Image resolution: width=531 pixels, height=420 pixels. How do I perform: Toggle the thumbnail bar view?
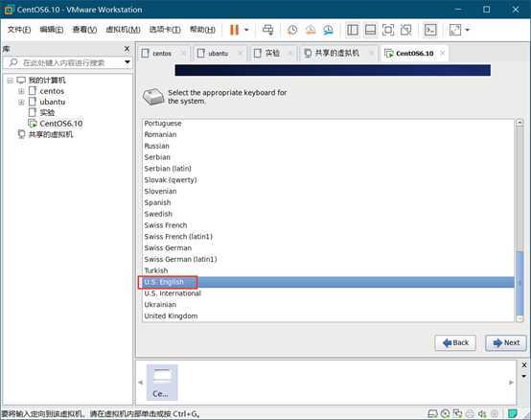click(x=370, y=30)
